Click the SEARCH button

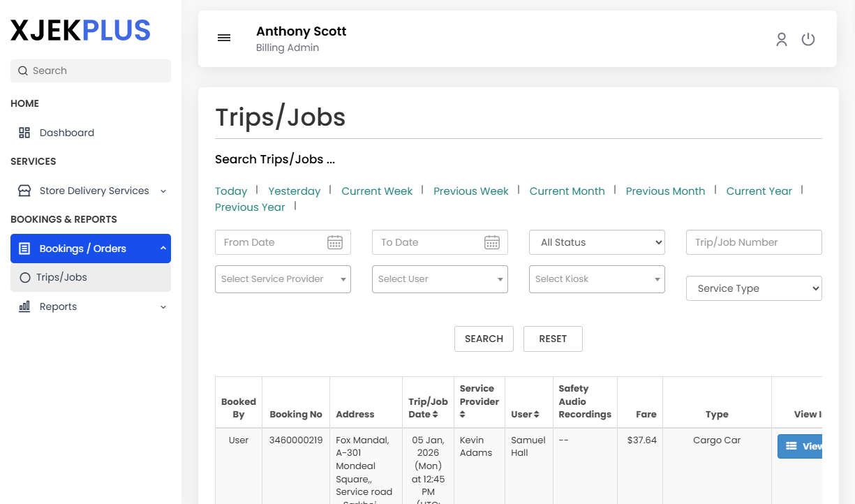484,339
